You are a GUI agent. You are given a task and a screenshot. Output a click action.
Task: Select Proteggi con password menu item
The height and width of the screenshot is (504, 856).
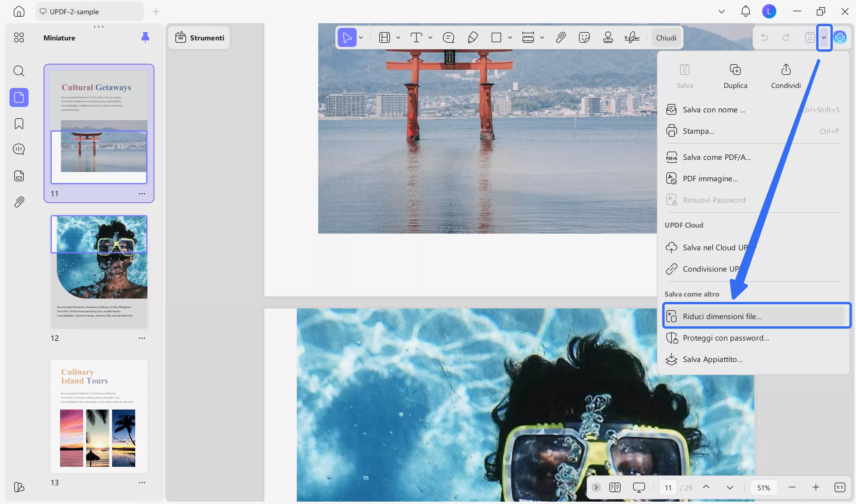[726, 338]
